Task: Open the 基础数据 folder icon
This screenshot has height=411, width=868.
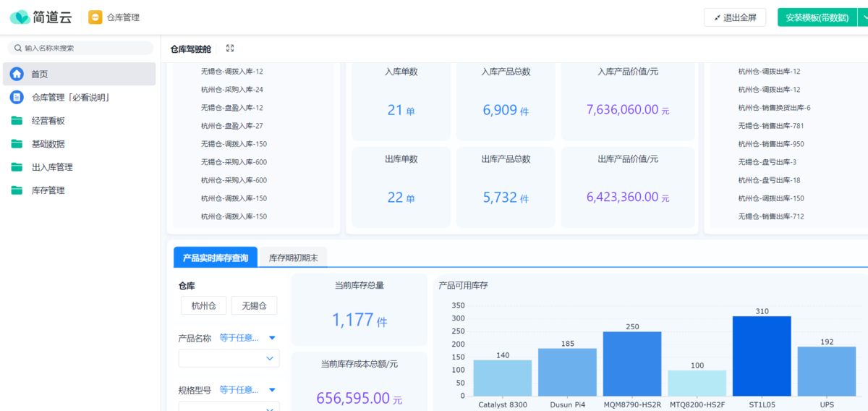Action: point(17,144)
